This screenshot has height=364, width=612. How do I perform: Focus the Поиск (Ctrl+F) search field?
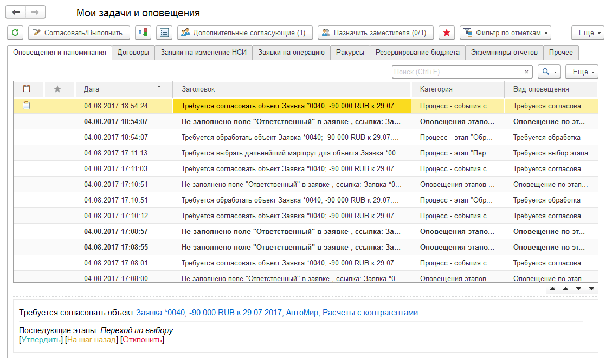[x=455, y=72]
